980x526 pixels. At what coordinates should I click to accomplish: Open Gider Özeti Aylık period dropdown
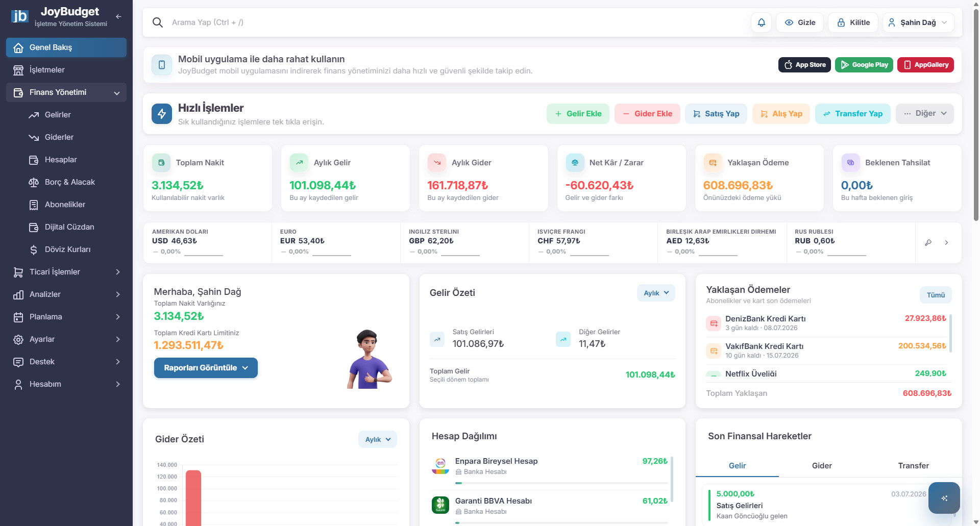(378, 439)
